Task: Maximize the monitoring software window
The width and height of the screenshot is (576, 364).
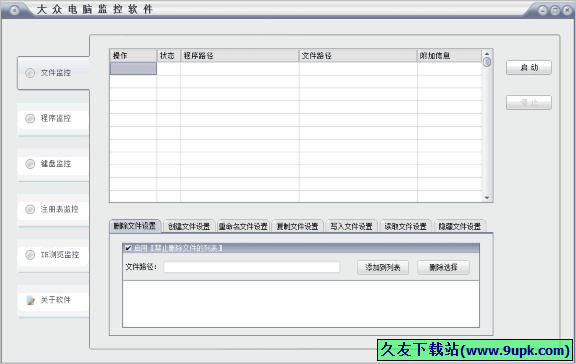Action: coord(555,10)
